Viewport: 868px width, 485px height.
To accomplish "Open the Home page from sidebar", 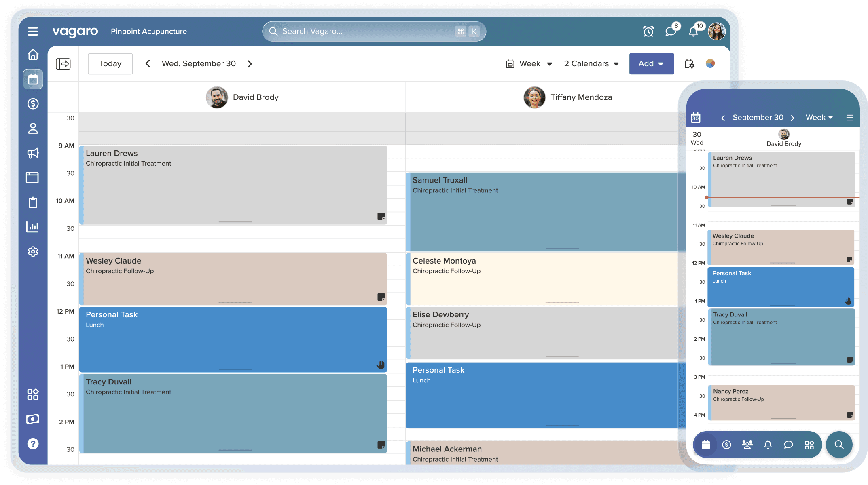I will coord(33,55).
